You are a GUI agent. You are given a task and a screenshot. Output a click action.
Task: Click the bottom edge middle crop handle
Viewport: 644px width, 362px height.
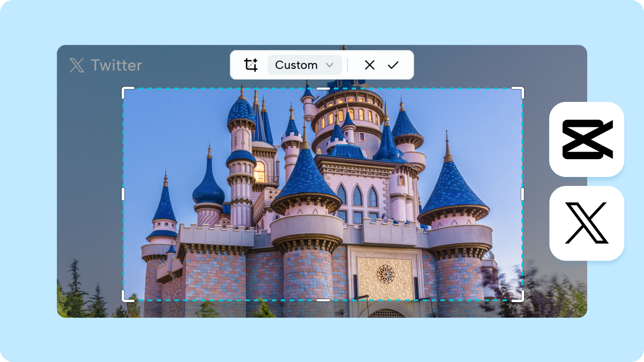(323, 300)
